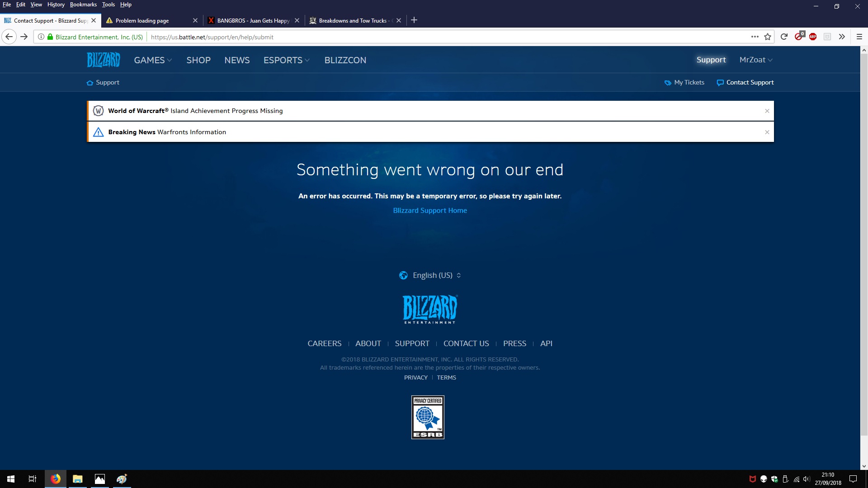This screenshot has width=868, height=488.
Task: Expand the GAMES dropdown menu
Action: click(x=153, y=60)
